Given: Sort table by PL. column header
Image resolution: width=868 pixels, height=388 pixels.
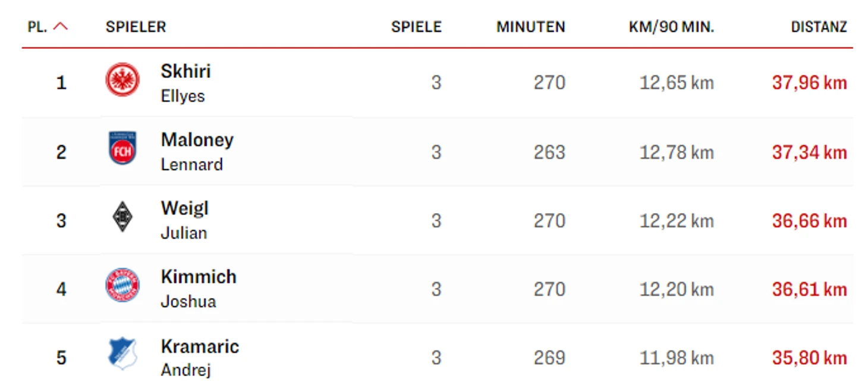Looking at the screenshot, I should tap(37, 27).
